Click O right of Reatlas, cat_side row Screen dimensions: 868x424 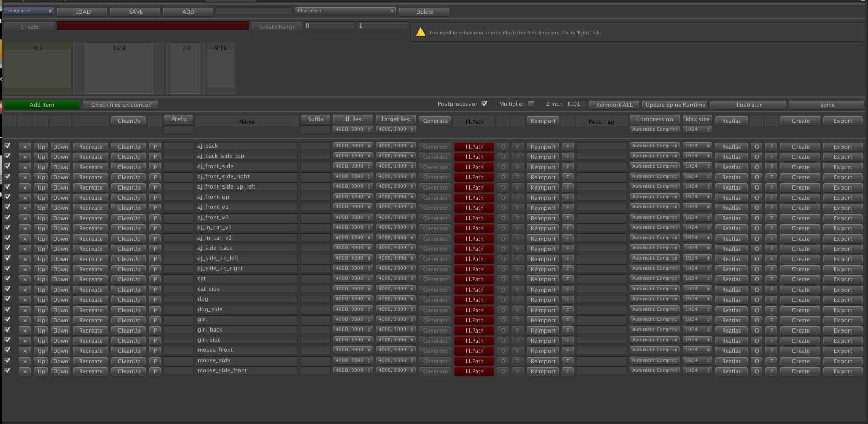coord(757,290)
